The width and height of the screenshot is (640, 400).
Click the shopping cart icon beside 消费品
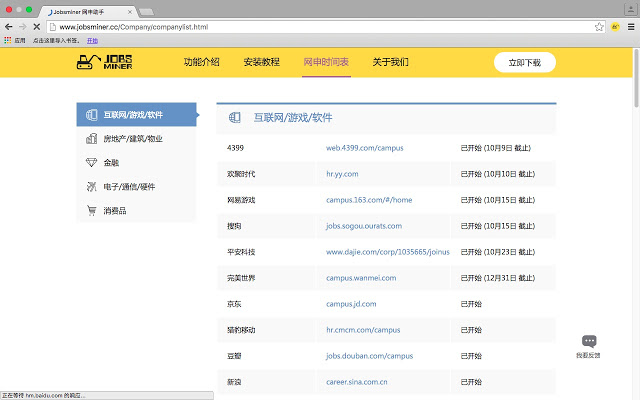point(91,211)
